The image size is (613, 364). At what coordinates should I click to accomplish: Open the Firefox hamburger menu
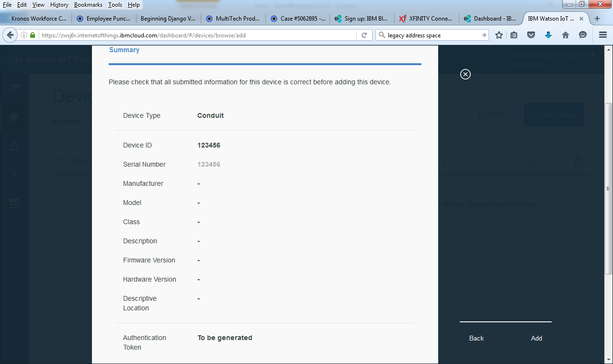coord(603,35)
